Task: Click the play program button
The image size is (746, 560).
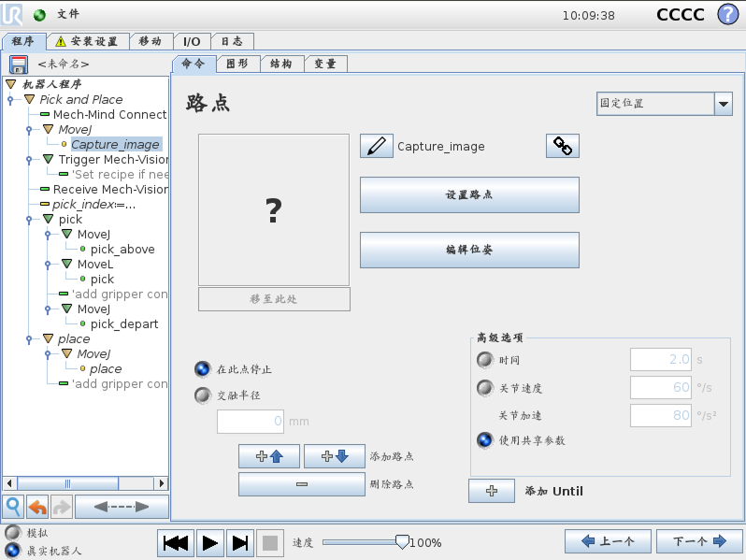Action: pos(209,543)
